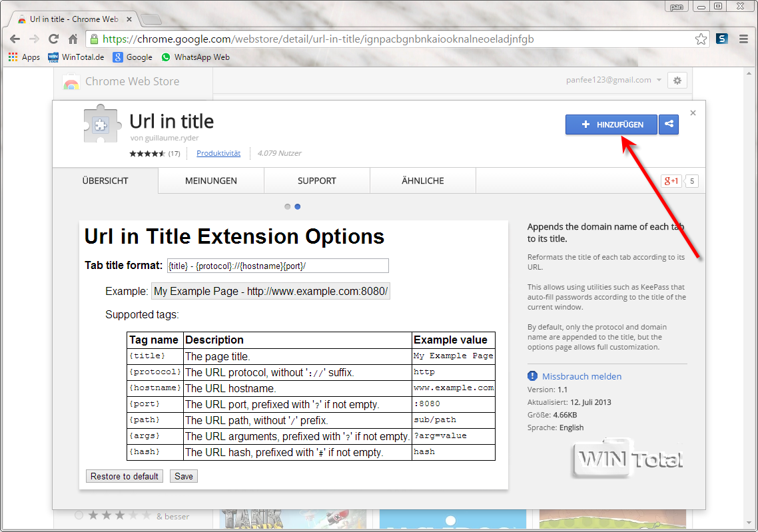Image resolution: width=758 pixels, height=532 pixels.
Task: Click the green padlock security icon
Action: coord(95,39)
